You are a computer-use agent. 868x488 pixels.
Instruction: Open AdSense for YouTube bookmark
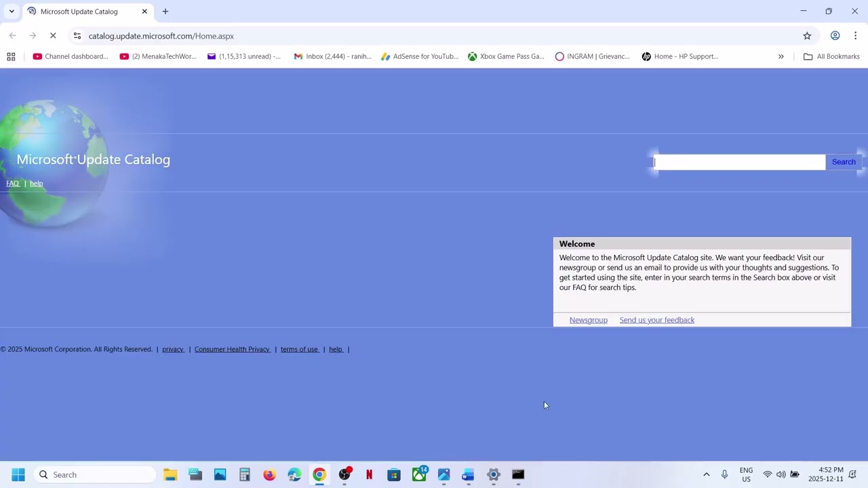point(420,56)
